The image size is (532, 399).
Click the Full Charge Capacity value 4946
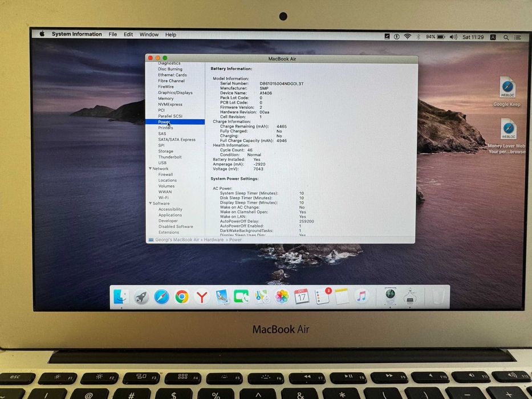click(282, 140)
